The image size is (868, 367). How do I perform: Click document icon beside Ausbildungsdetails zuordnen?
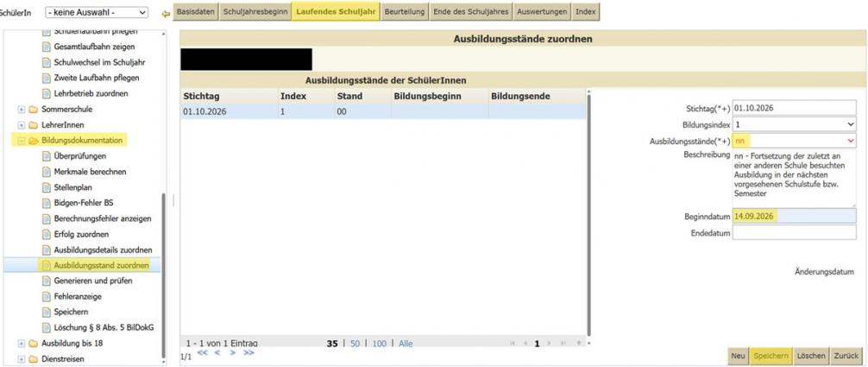coord(47,250)
